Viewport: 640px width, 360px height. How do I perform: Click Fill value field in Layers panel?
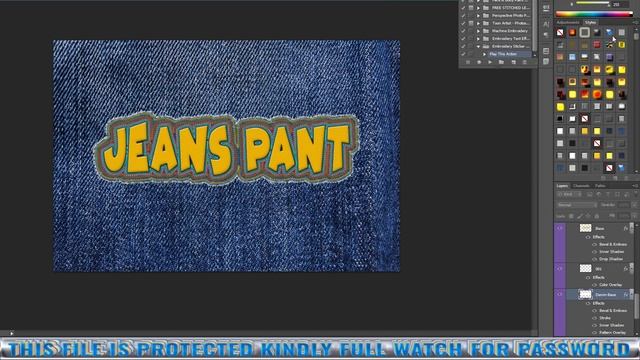[x=623, y=216]
